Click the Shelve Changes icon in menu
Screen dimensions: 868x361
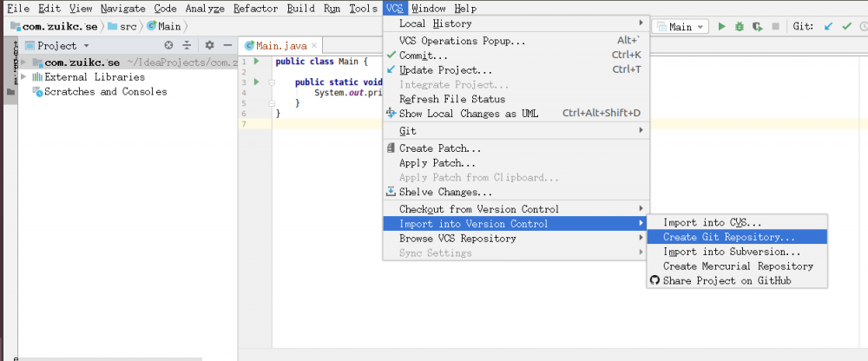pyautogui.click(x=391, y=192)
